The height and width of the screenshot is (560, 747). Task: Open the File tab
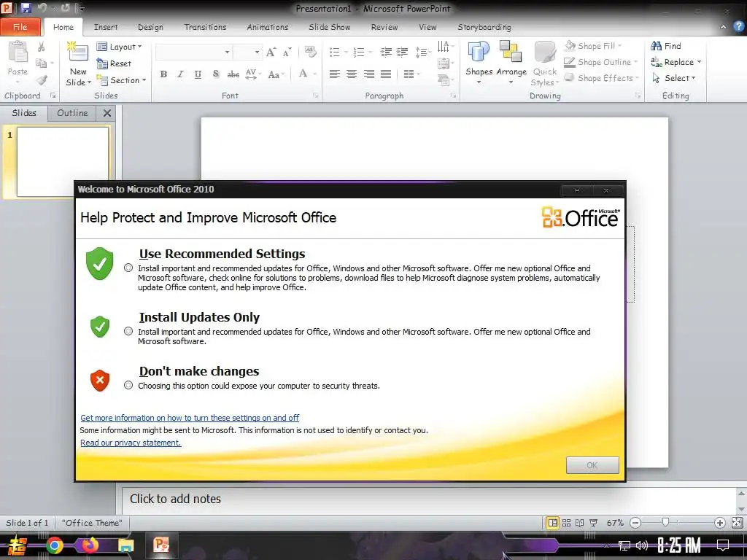20,27
